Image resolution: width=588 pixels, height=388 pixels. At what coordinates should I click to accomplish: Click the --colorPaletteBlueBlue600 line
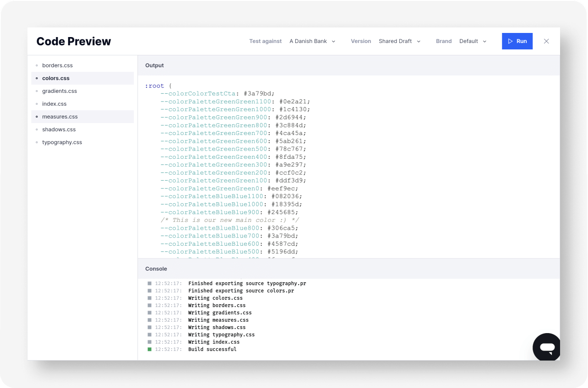[x=229, y=243]
